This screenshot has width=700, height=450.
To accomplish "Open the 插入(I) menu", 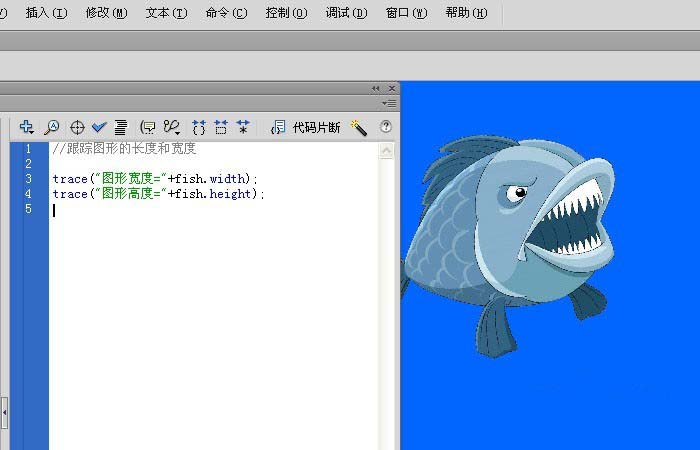I will click(x=46, y=13).
